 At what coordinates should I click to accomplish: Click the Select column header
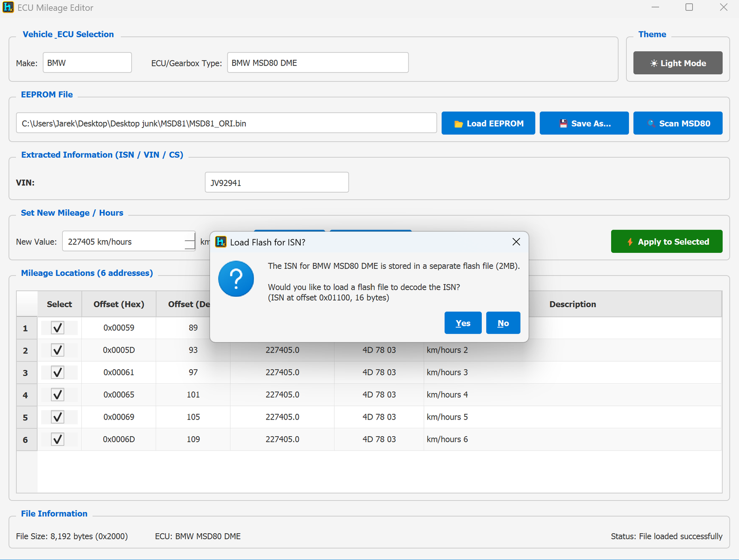(60, 304)
